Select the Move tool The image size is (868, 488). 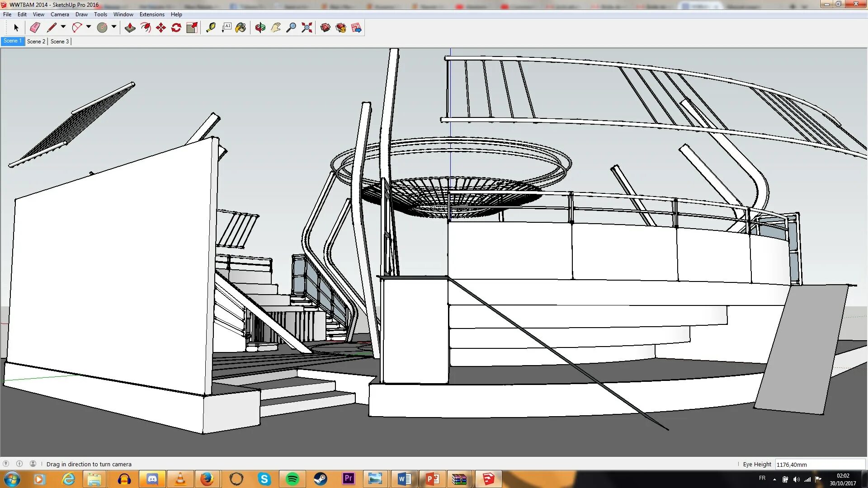pyautogui.click(x=161, y=28)
